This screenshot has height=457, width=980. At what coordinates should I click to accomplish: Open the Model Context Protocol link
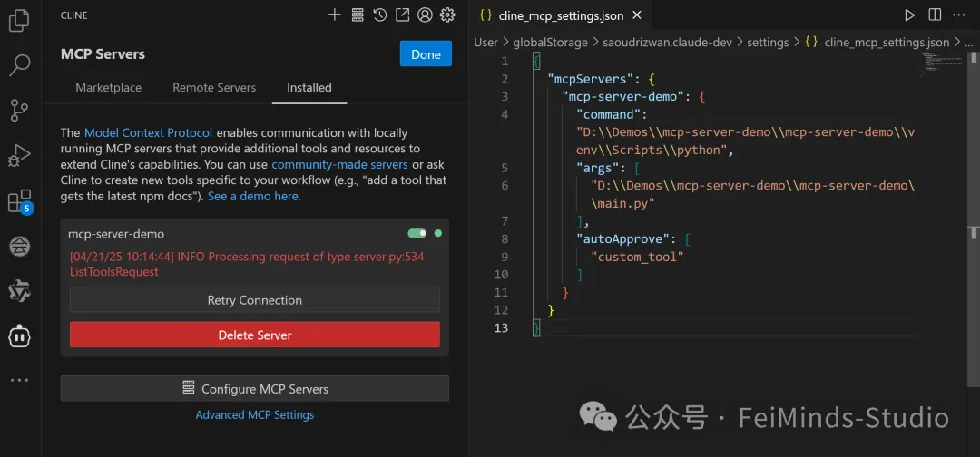point(148,133)
